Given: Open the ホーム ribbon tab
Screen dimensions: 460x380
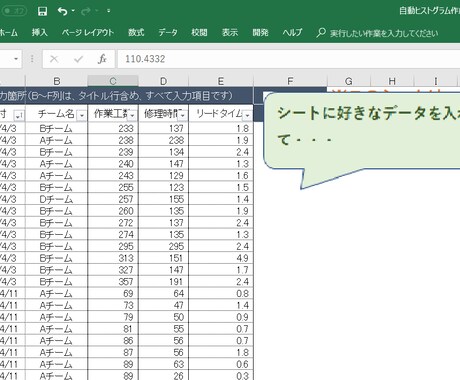Looking at the screenshot, I should pos(9,32).
